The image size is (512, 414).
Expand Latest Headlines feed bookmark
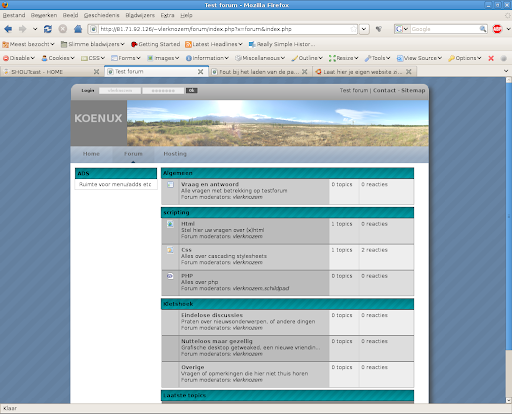coord(214,44)
